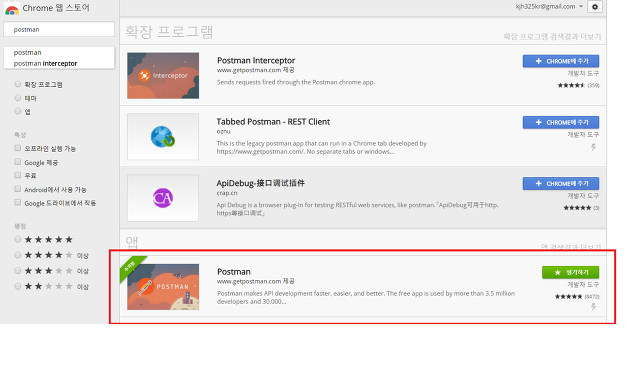
Task: Open the ApiDebug title link
Action: tap(260, 183)
